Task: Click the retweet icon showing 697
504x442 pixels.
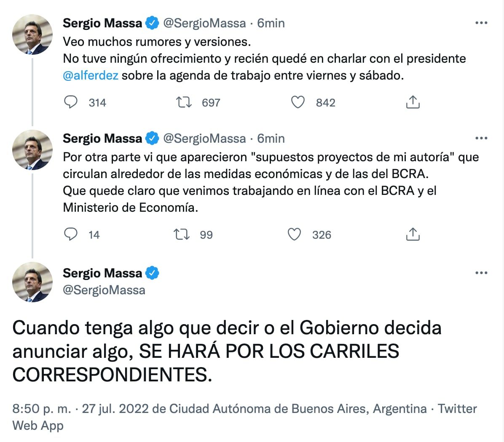Action: pos(184,101)
